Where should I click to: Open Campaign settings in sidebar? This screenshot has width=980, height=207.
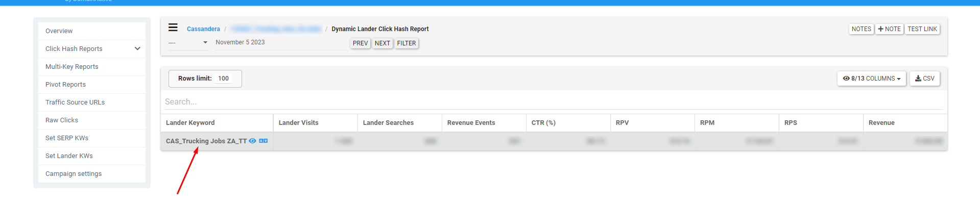[92, 174]
